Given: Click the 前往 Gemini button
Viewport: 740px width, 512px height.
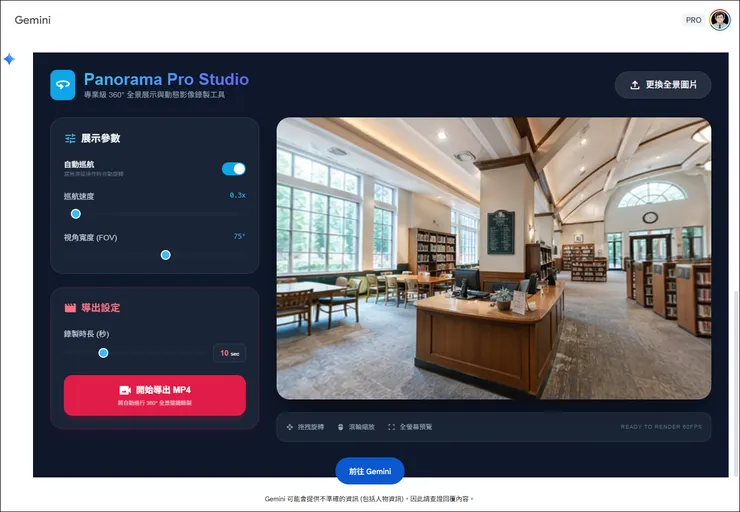Looking at the screenshot, I should click(370, 471).
